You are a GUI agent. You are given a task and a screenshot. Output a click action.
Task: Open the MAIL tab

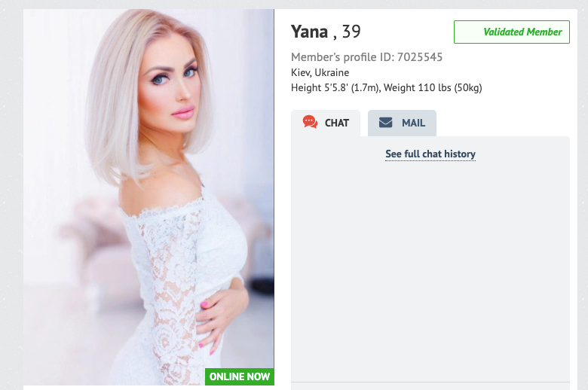[402, 123]
